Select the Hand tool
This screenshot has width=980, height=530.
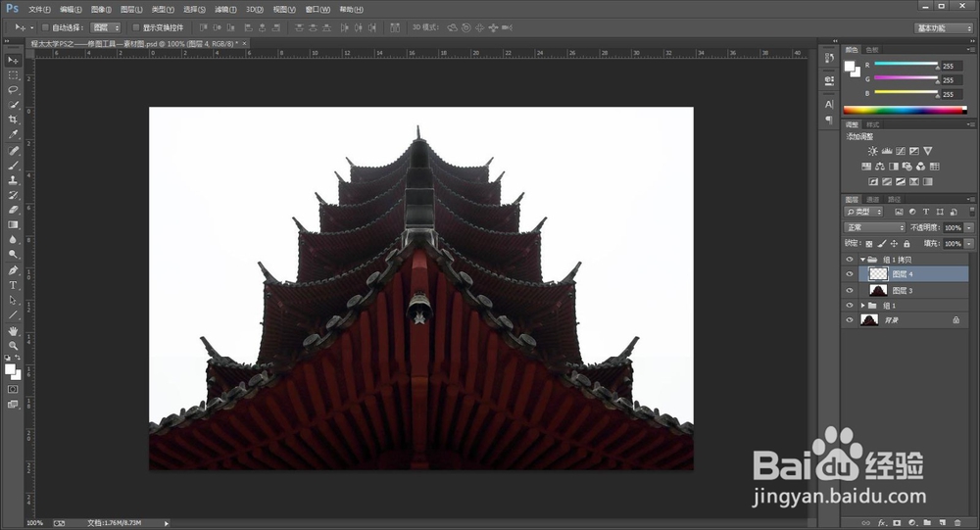coord(14,331)
